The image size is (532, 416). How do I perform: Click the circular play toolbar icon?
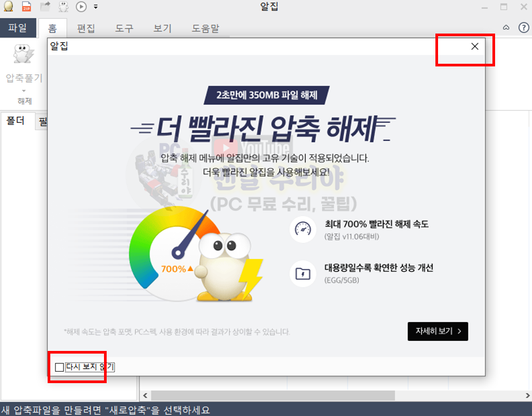[x=81, y=7]
